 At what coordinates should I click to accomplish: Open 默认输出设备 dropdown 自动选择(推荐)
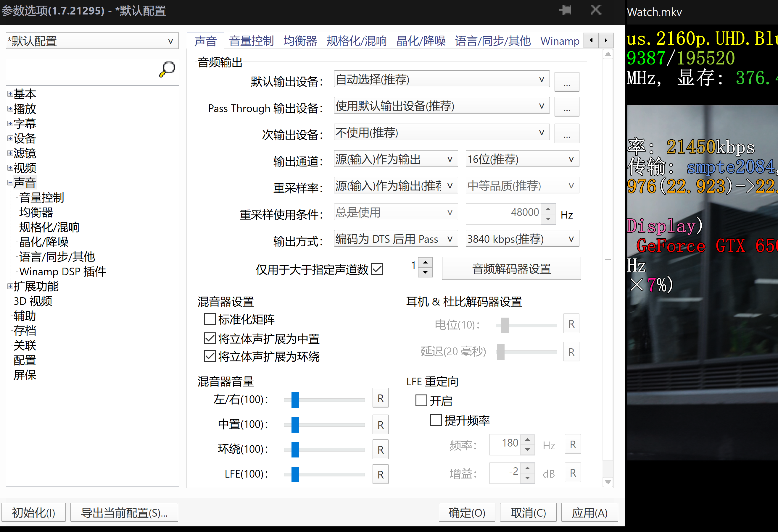tap(442, 79)
